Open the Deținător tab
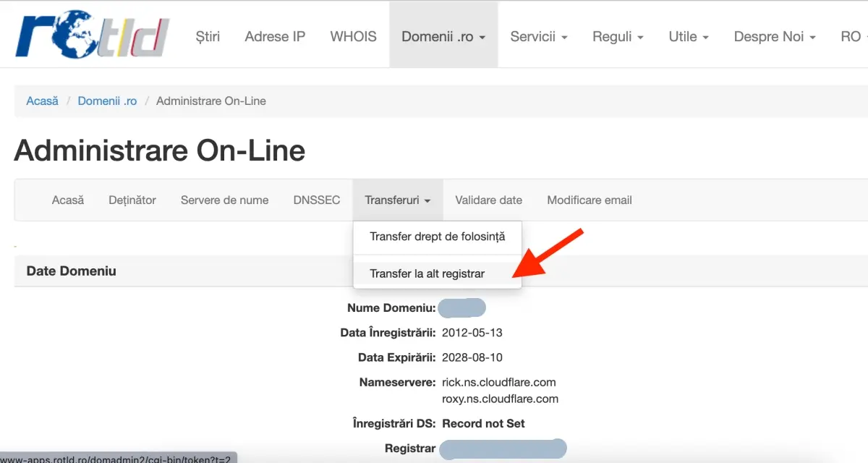The height and width of the screenshot is (463, 868). pyautogui.click(x=132, y=200)
